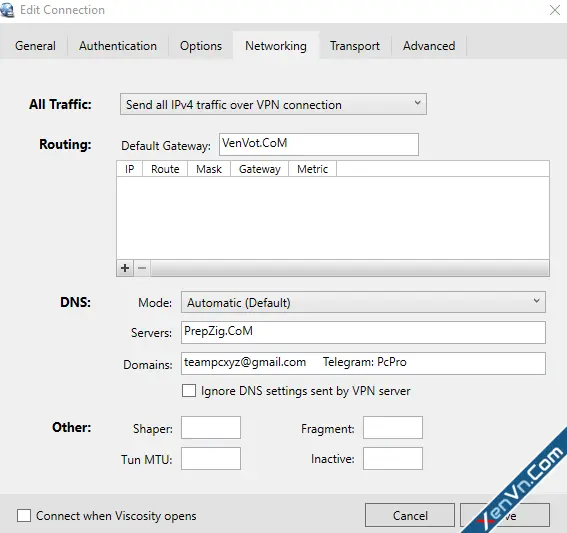Enable Ignore DNS settings sent by VPN server
The width and height of the screenshot is (567, 533).
coord(189,391)
